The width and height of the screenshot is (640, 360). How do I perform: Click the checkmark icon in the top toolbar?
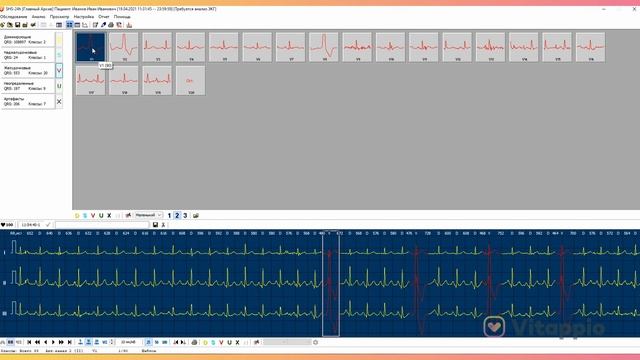(33, 25)
